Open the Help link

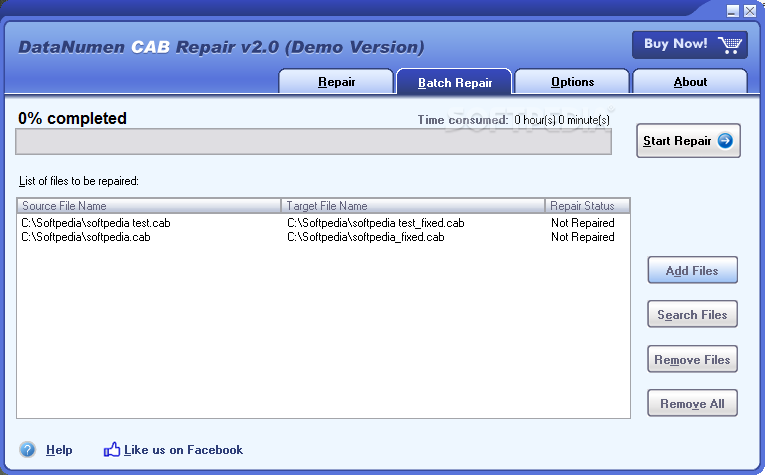59,450
